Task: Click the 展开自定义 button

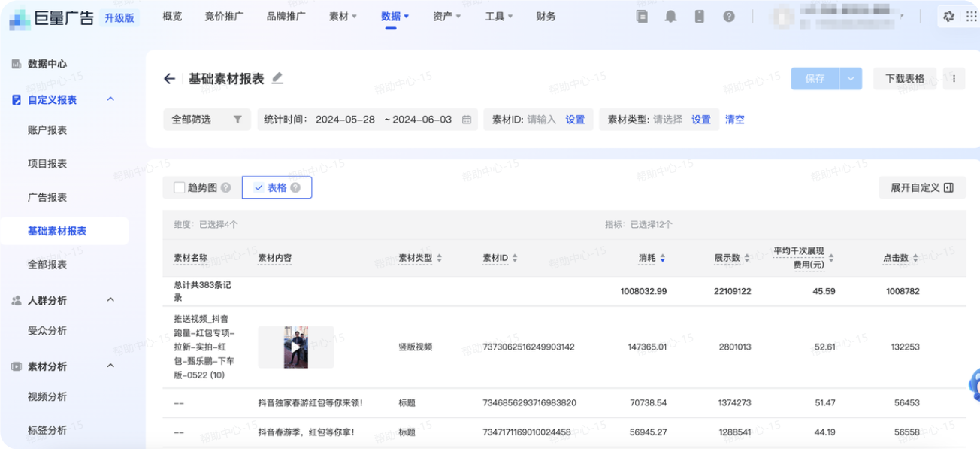Action: [922, 188]
